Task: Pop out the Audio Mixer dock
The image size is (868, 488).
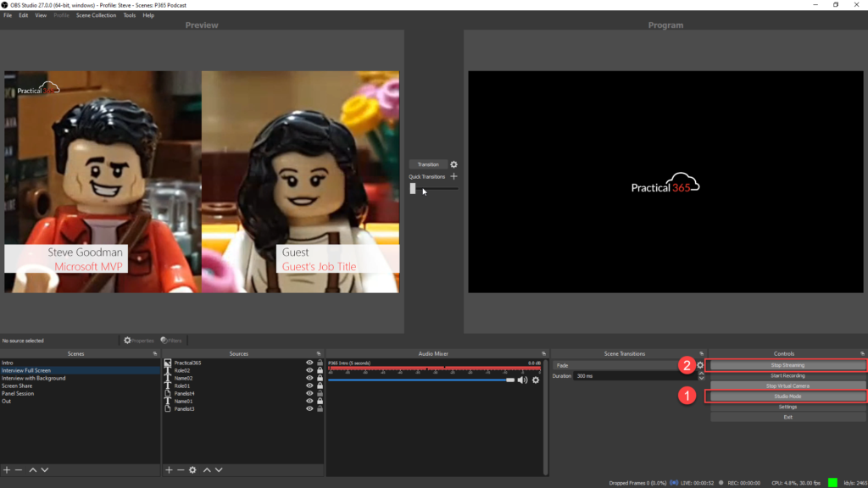Action: click(543, 353)
